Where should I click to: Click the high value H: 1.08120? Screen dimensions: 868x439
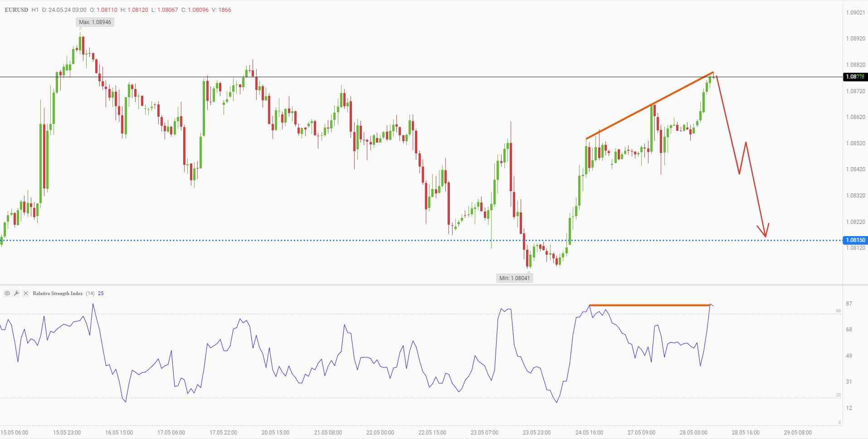point(134,10)
